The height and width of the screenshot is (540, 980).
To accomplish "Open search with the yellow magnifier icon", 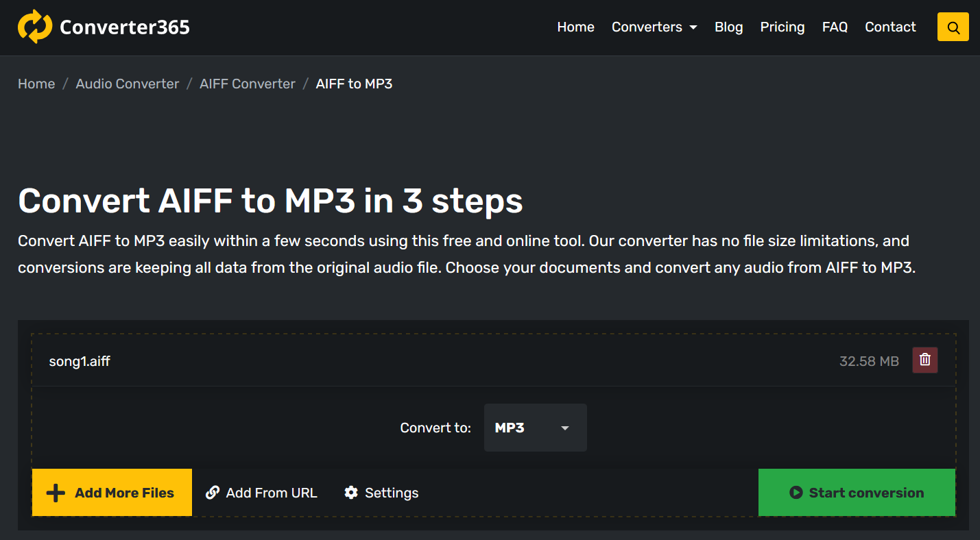I will [953, 27].
